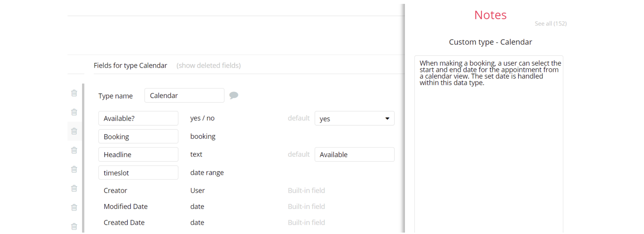Click the fifth trash icon from top
This screenshot has width=644, height=234.
tap(74, 169)
